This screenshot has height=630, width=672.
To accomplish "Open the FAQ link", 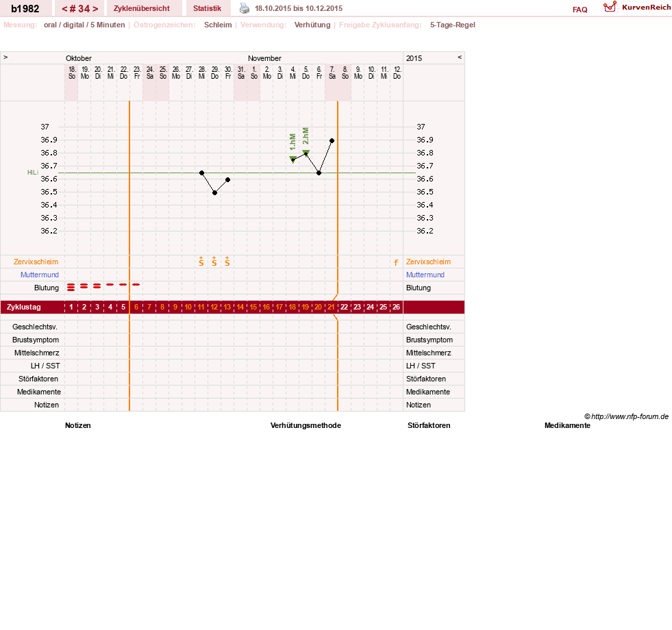I will click(580, 10).
